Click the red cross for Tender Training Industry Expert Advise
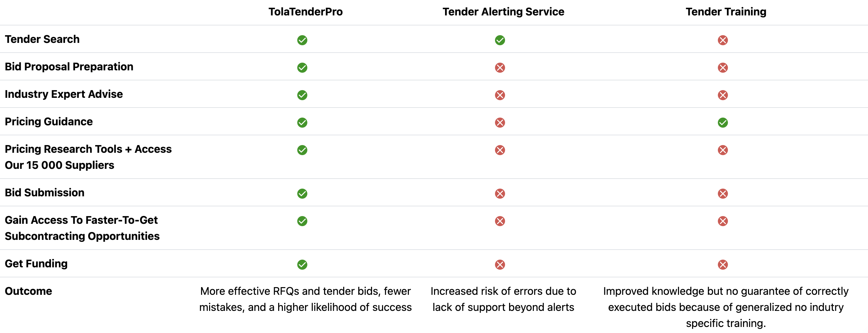868x333 pixels. (723, 95)
